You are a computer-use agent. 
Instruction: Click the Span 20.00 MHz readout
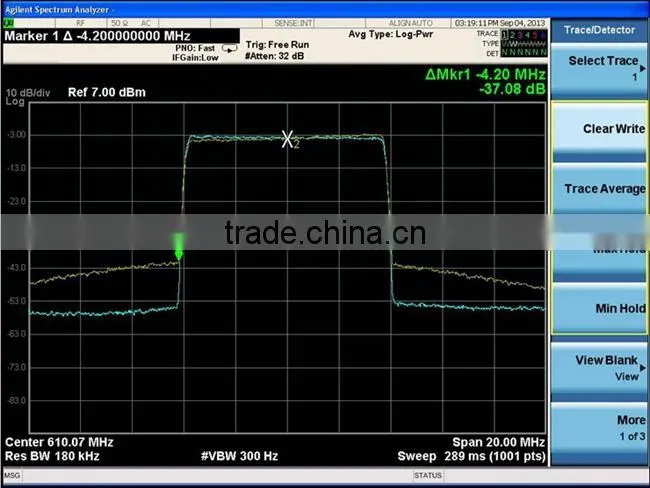coord(498,442)
